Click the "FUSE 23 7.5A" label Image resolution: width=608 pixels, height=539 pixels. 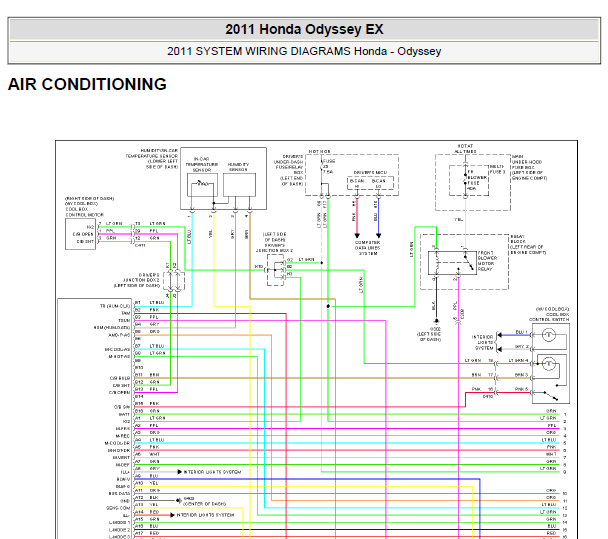point(329,166)
